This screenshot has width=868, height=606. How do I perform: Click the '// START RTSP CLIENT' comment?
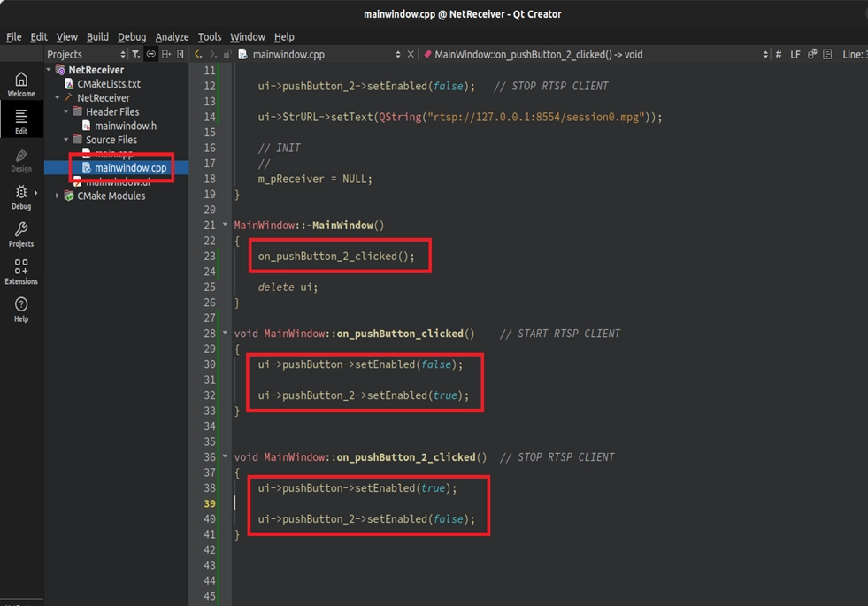[x=560, y=334]
